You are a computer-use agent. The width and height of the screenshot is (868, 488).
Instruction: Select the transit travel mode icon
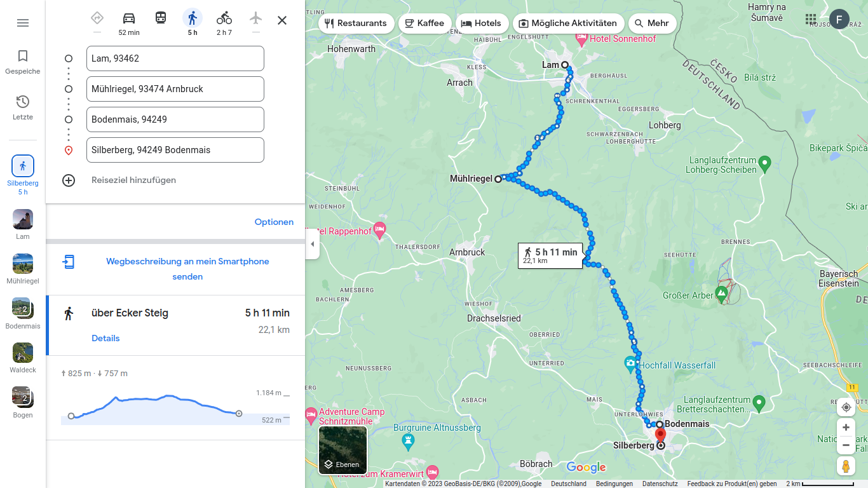tap(161, 18)
